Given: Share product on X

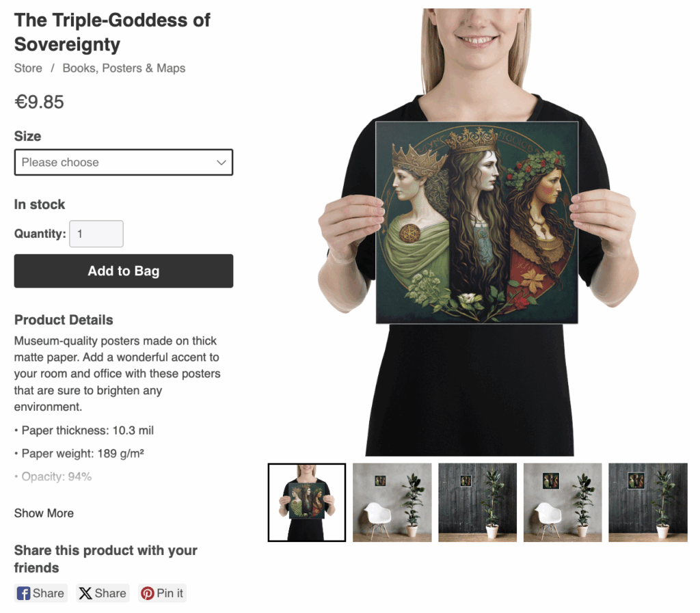Looking at the screenshot, I should (103, 593).
